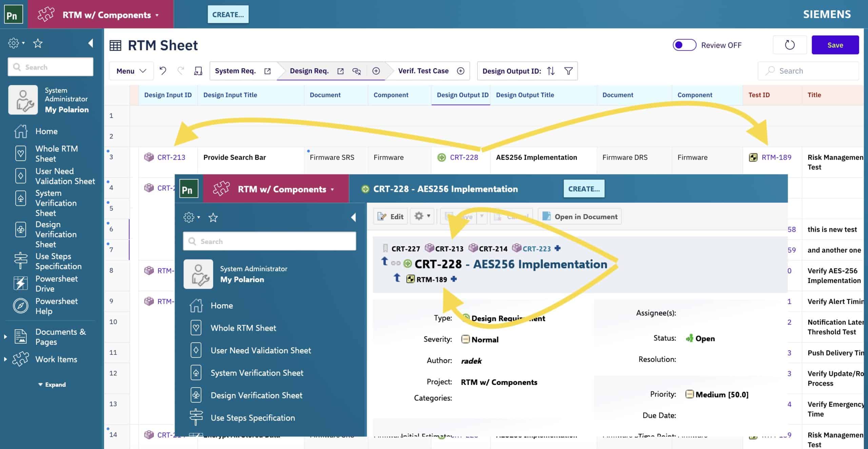This screenshot has height=449, width=868.
Task: Click the export sheet icon after redo
Action: tap(198, 71)
